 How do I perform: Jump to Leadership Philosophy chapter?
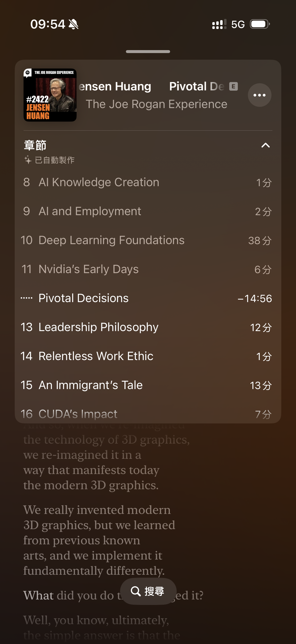(98, 327)
